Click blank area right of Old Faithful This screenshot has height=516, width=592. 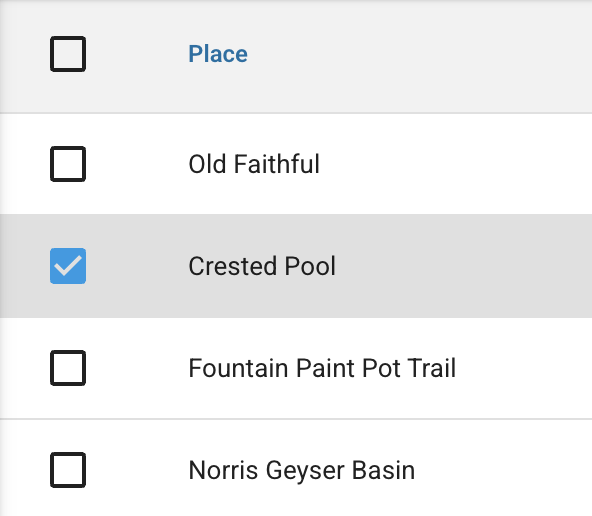pos(453,164)
